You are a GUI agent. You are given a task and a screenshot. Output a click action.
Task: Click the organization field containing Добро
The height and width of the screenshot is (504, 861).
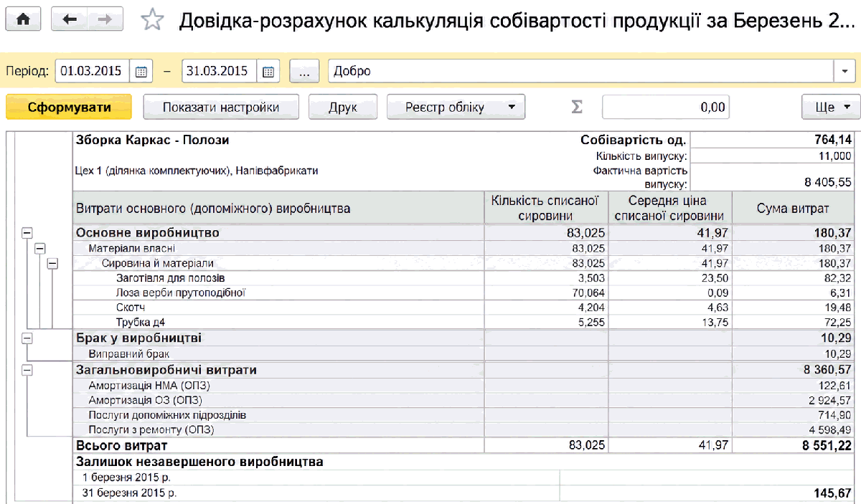tap(580, 71)
